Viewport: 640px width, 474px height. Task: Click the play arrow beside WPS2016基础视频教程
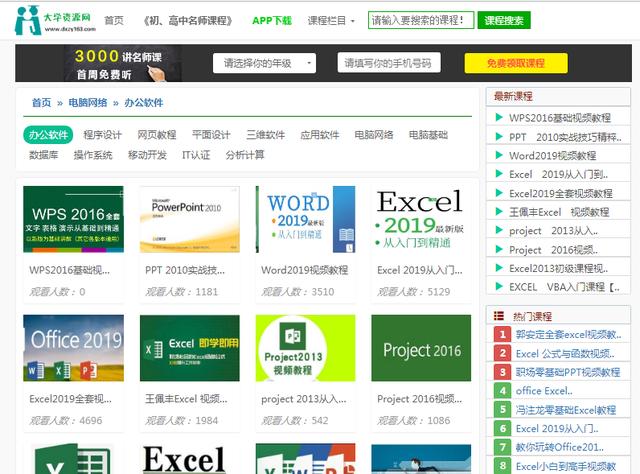tap(498, 118)
